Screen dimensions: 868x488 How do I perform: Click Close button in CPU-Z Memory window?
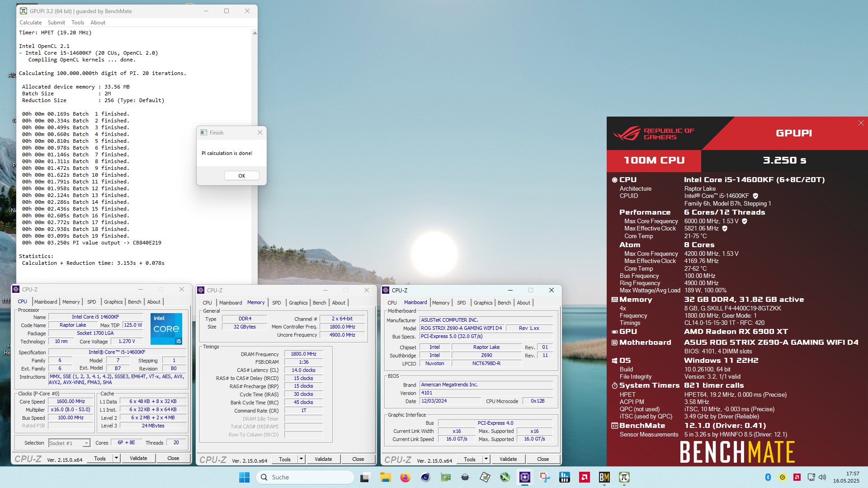(358, 459)
